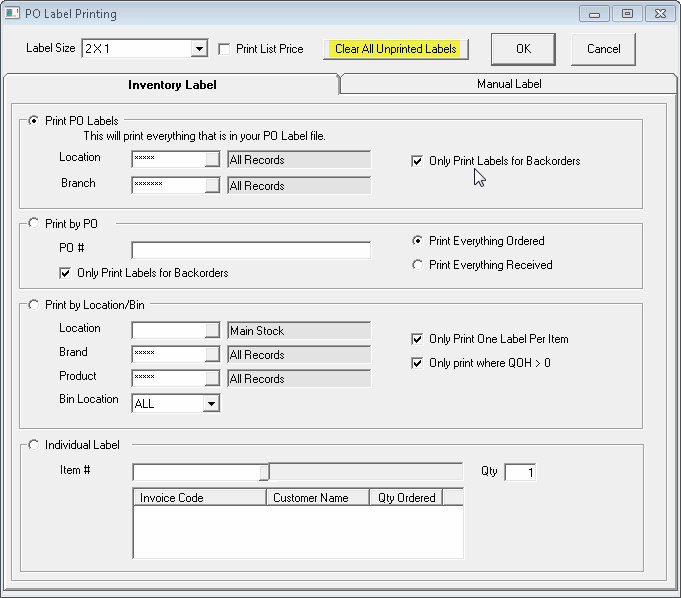Click the Brand input field
The width and height of the screenshot is (681, 598).
pyautogui.click(x=169, y=354)
